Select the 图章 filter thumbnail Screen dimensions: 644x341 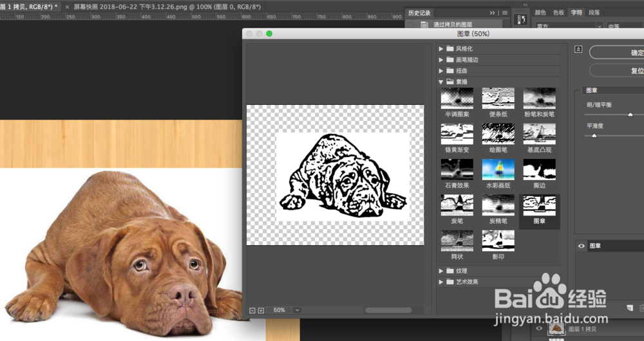click(539, 205)
